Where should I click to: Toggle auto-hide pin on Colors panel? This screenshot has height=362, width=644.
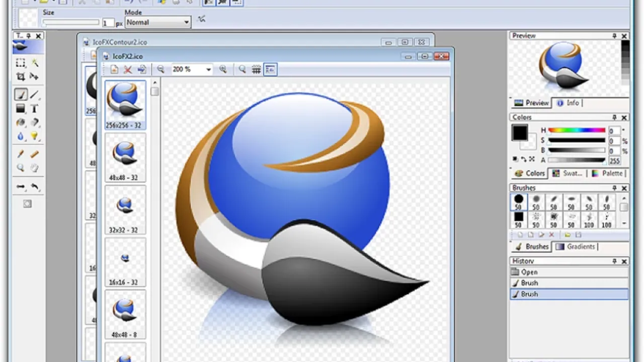coord(614,117)
